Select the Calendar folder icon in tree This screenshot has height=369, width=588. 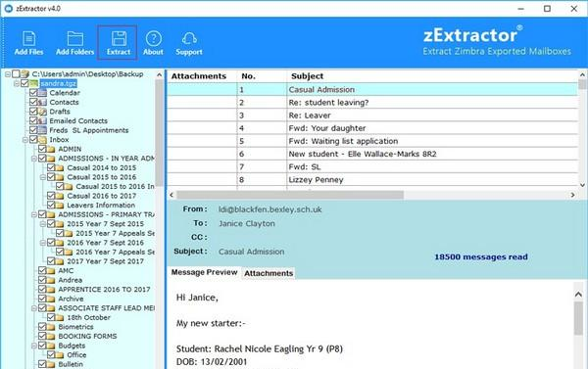(x=42, y=93)
